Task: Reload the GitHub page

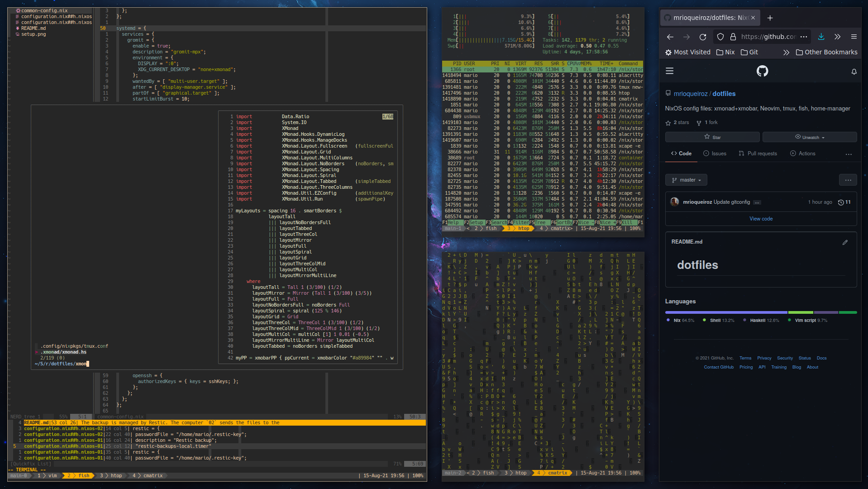Action: tap(703, 37)
